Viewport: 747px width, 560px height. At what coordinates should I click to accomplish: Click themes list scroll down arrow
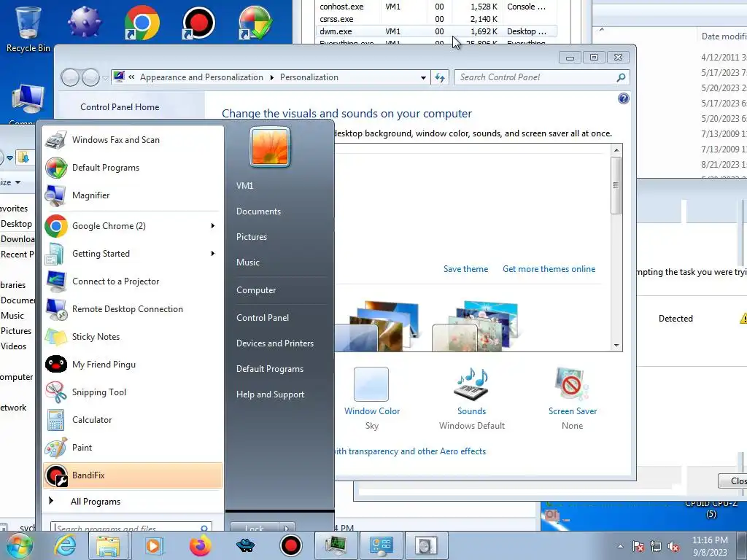point(616,345)
